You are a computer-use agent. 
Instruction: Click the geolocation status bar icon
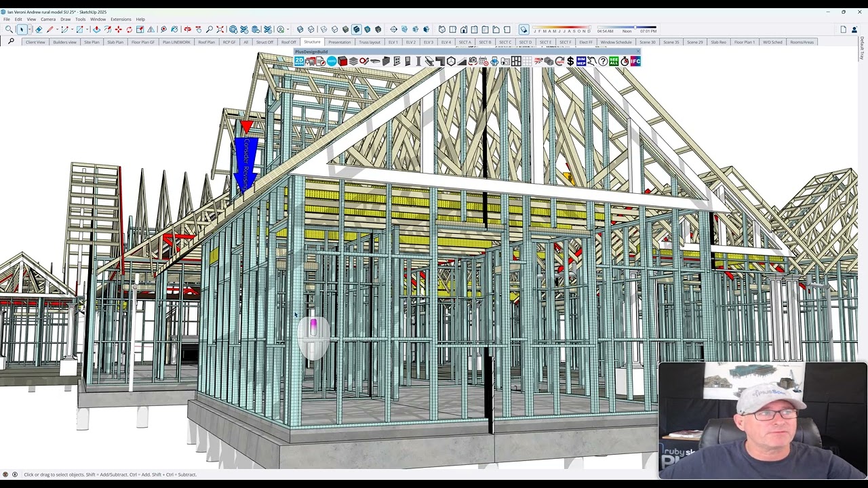[5, 474]
